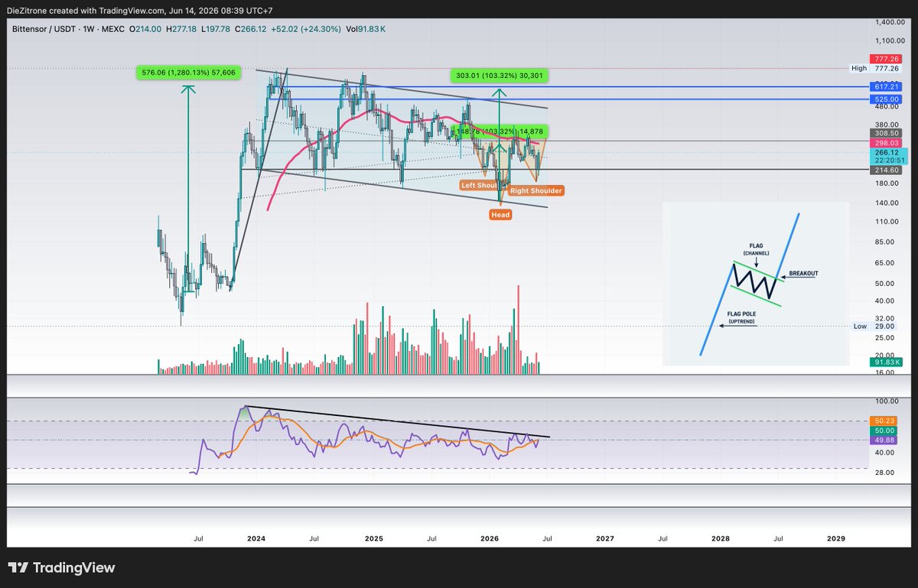
Task: Click the 2026 time axis label
Action: point(490,538)
